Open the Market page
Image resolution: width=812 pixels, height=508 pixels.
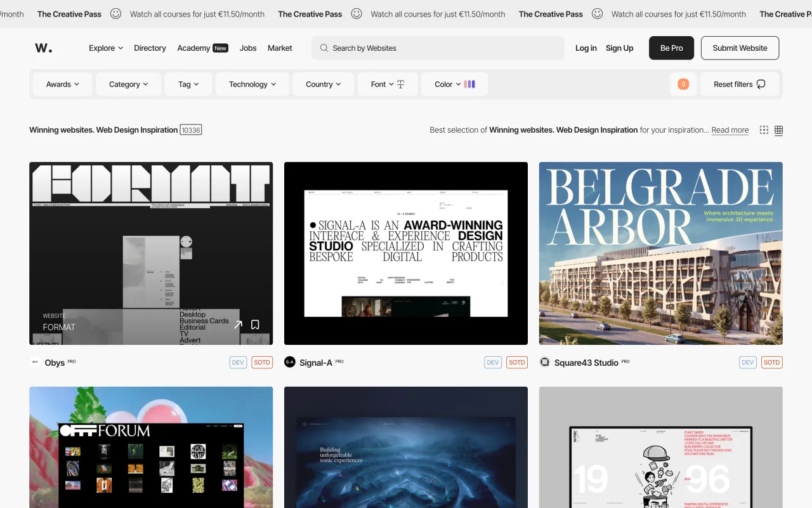tap(280, 48)
